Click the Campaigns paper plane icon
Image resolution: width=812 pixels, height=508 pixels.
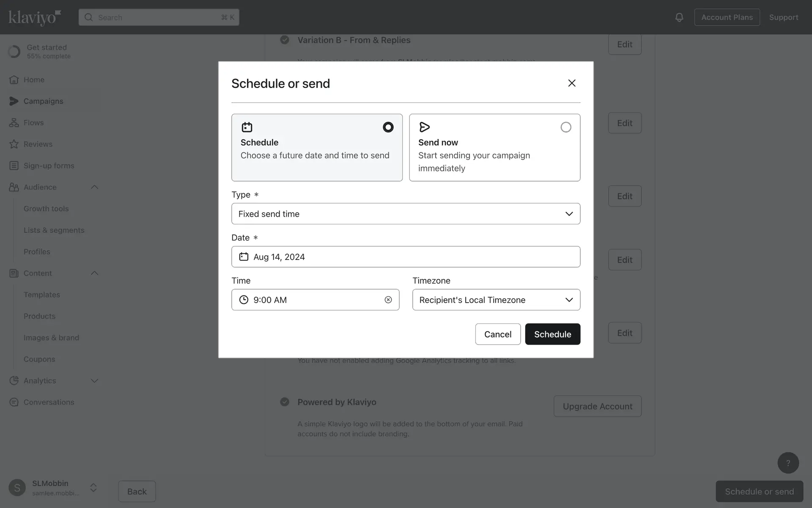pyautogui.click(x=14, y=101)
